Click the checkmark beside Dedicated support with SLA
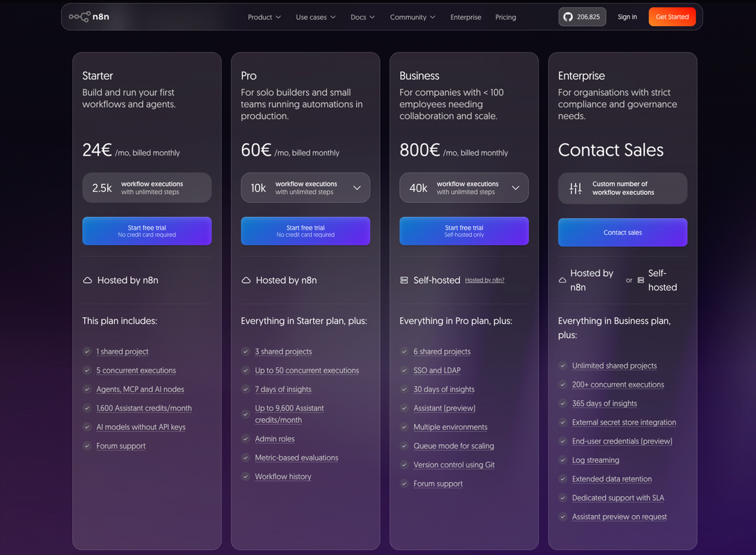Image resolution: width=756 pixels, height=555 pixels. coord(563,498)
